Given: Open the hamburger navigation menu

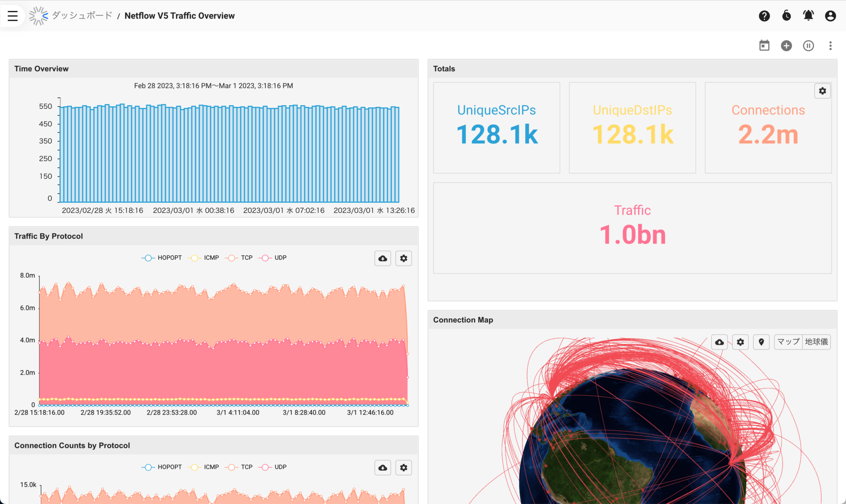Looking at the screenshot, I should pyautogui.click(x=13, y=16).
